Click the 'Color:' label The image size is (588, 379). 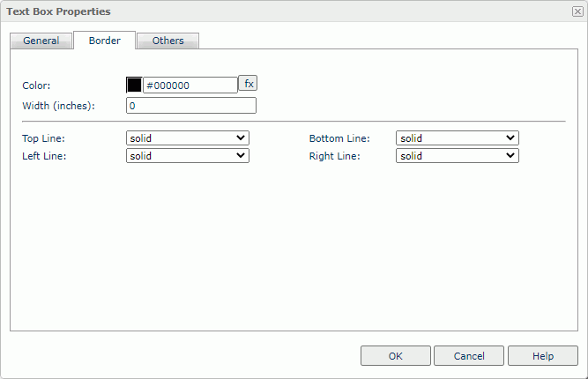point(36,85)
